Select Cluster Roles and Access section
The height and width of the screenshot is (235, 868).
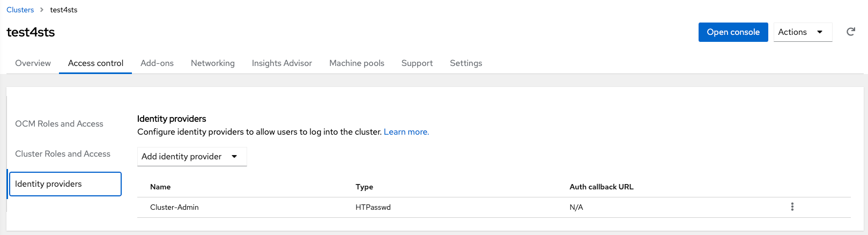point(63,154)
